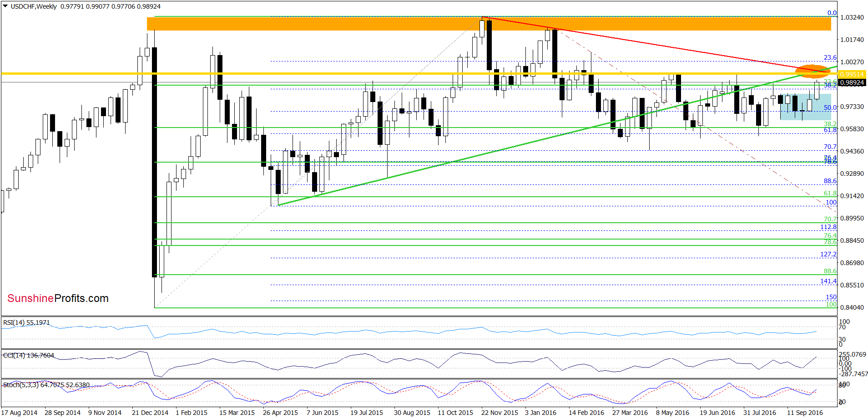Image resolution: width=868 pixels, height=419 pixels.
Task: Click the 8 May 2016 date label
Action: 672,413
